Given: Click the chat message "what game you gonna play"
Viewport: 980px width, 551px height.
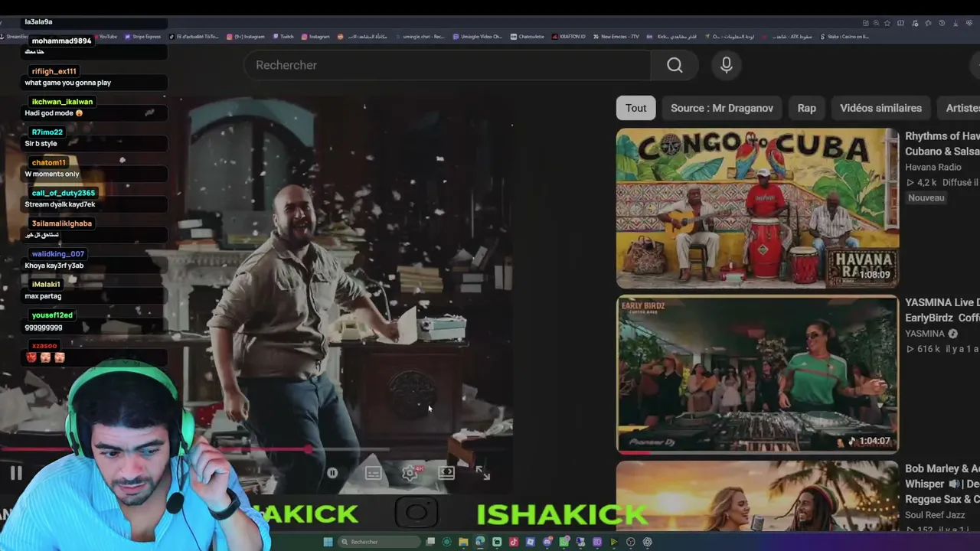Looking at the screenshot, I should click(67, 83).
